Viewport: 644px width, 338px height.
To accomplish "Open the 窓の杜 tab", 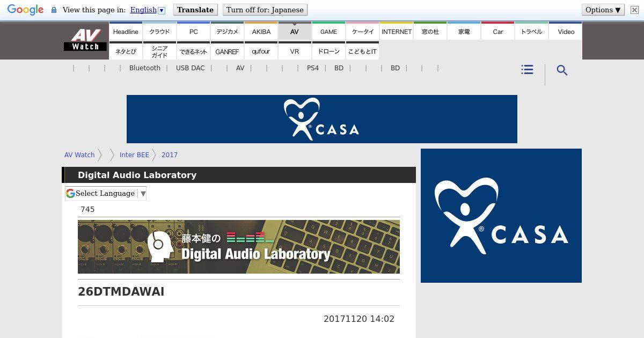I will click(430, 31).
